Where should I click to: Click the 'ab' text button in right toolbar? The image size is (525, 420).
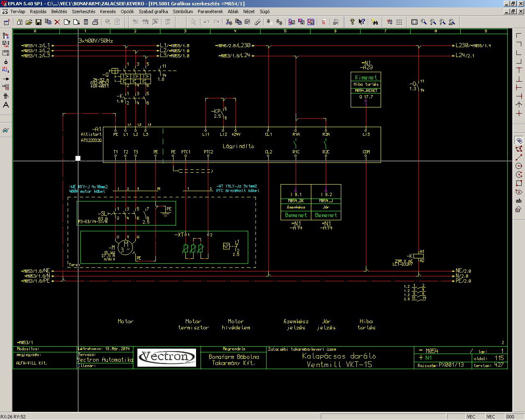(519, 201)
